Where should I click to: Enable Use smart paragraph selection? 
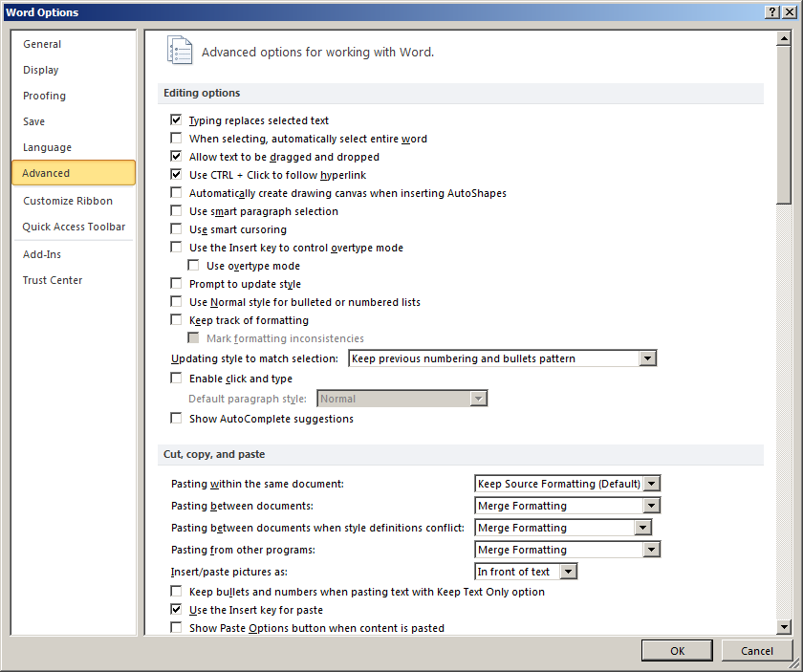(x=176, y=211)
